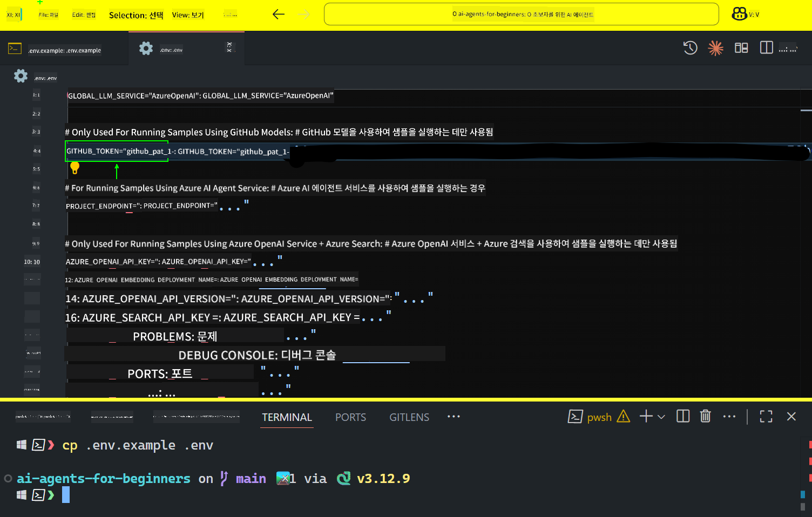Screen dimensions: 812x517
Task: Click line number 10 in the gutter
Action: pyautogui.click(x=32, y=262)
